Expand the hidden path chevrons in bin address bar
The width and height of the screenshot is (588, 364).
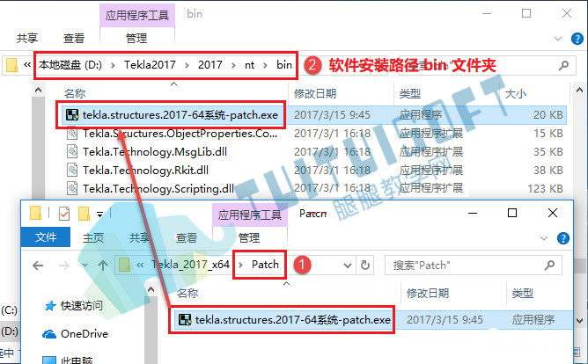click(27, 65)
